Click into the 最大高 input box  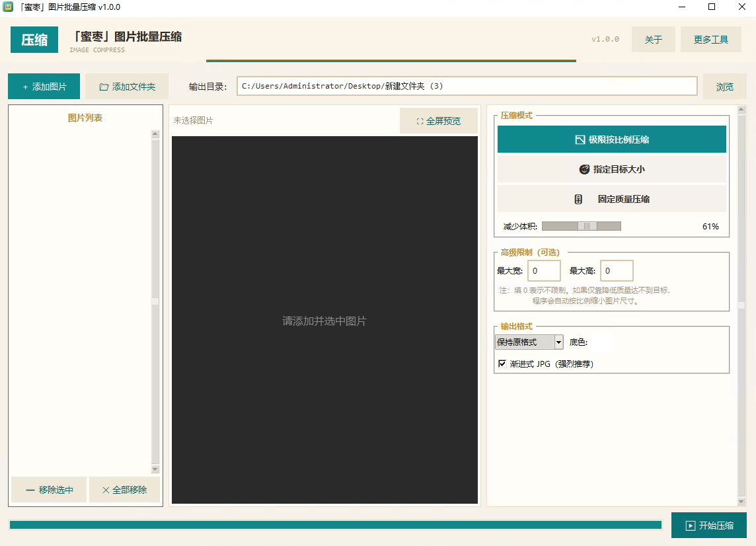point(617,270)
